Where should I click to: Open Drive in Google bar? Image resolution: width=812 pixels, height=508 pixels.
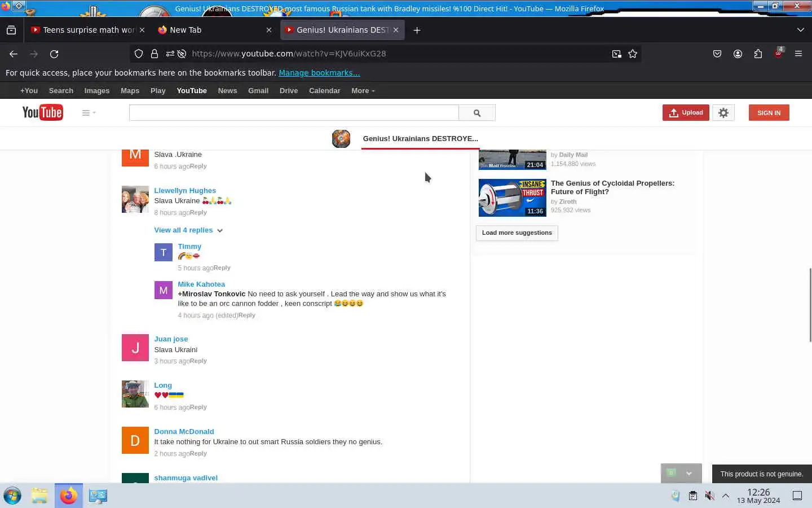(x=289, y=90)
